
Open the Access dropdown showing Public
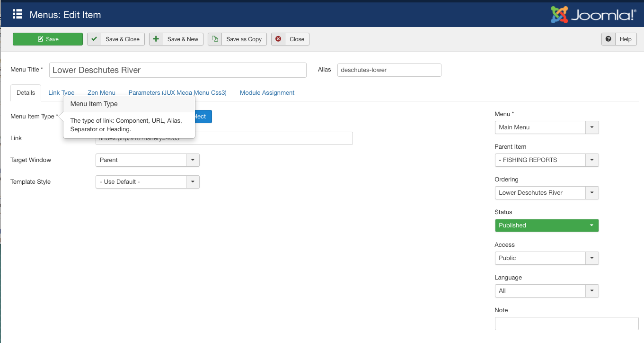point(547,258)
